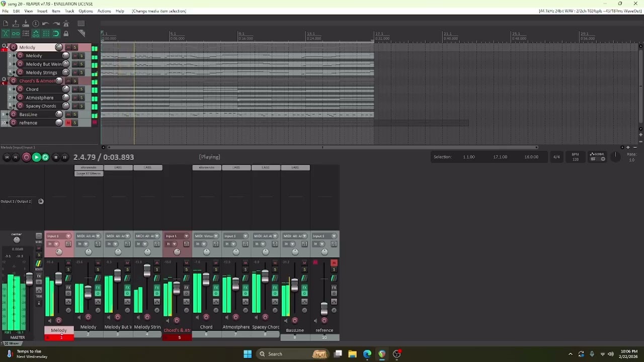The width and height of the screenshot is (644, 362).
Task: Toggle item grouping chain icon
Action: click(x=16, y=34)
